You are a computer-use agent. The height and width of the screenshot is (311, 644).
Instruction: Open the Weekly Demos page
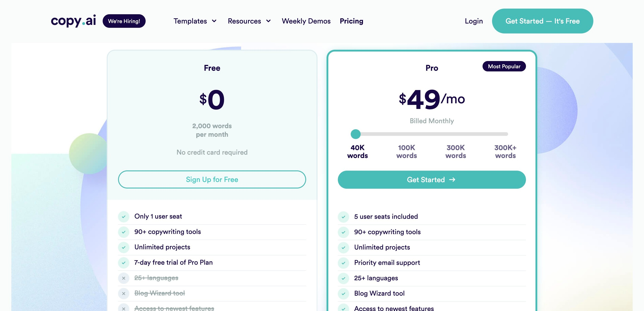(306, 21)
